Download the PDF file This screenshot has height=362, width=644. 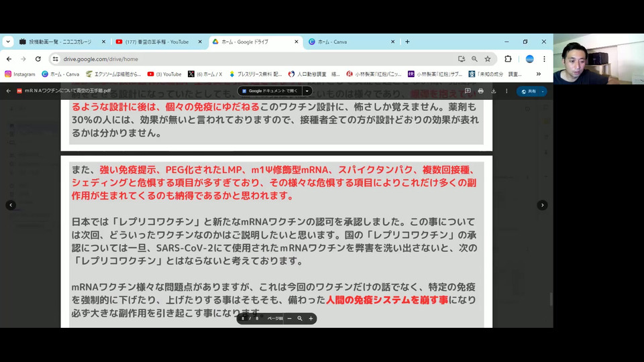(x=494, y=90)
